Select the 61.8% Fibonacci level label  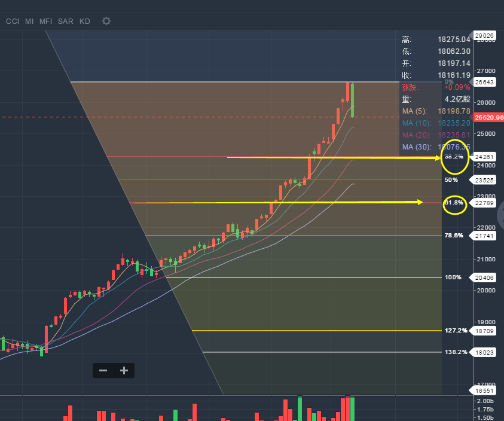point(454,203)
